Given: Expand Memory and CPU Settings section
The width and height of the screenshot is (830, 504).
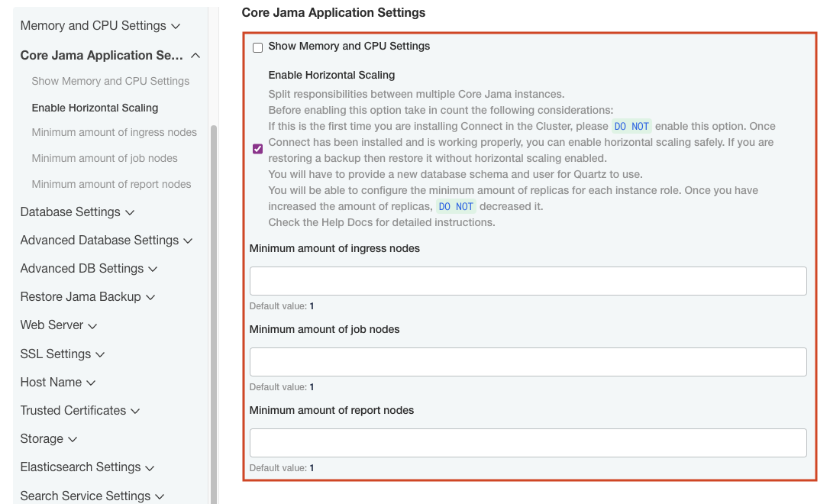Looking at the screenshot, I should [100, 25].
